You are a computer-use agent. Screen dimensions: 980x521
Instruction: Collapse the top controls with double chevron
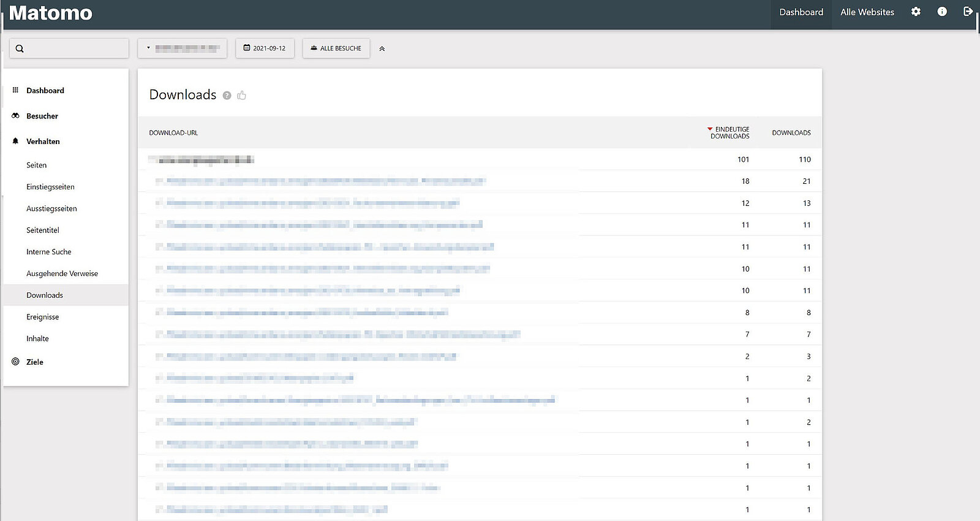click(382, 48)
